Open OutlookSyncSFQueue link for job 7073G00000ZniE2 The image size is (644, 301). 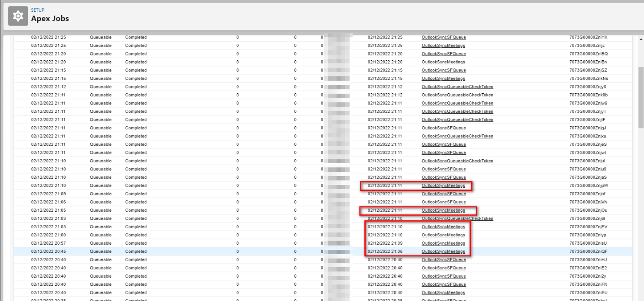tap(443, 268)
